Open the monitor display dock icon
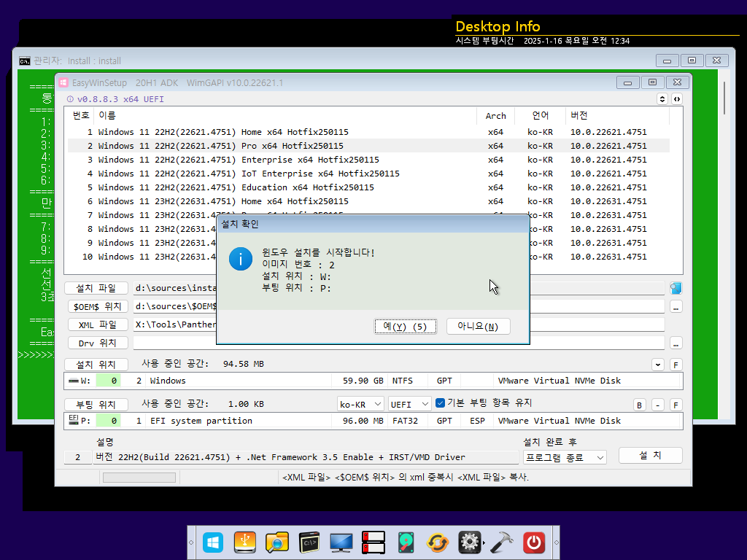This screenshot has width=747, height=560. [341, 542]
